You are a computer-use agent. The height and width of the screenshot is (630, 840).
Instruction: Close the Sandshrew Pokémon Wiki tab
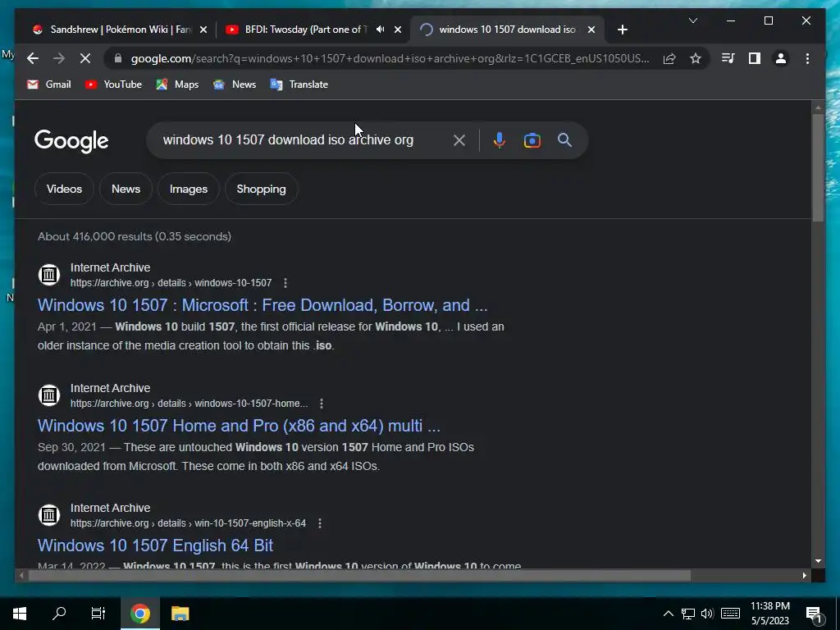click(203, 30)
